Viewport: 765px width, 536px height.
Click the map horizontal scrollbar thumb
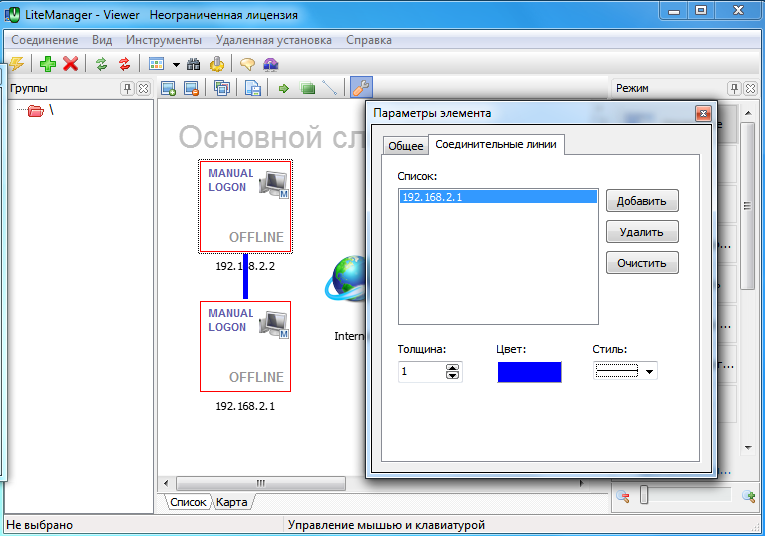261,483
